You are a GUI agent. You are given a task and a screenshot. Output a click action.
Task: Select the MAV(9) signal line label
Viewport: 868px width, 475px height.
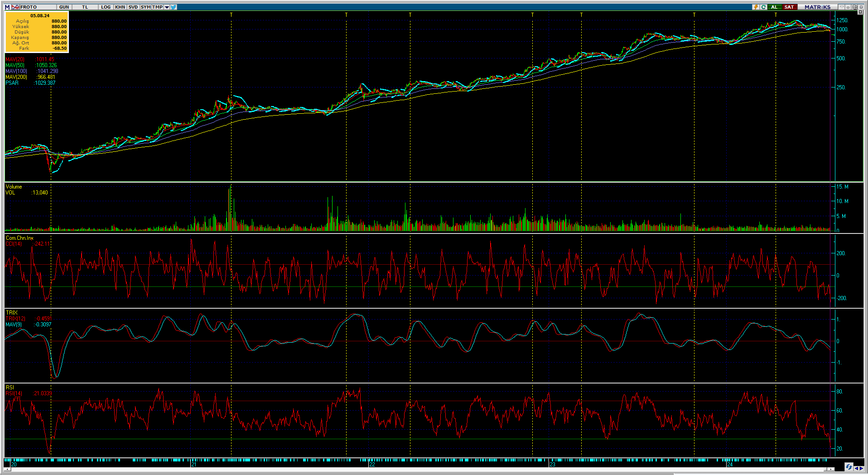[x=14, y=325]
